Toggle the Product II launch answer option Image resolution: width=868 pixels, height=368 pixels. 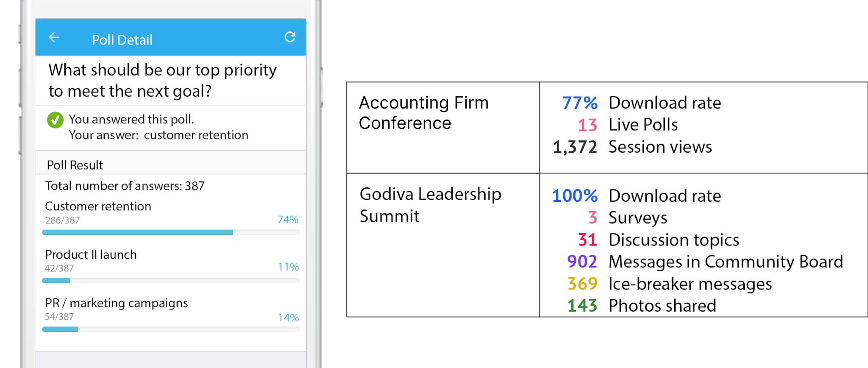pyautogui.click(x=91, y=254)
